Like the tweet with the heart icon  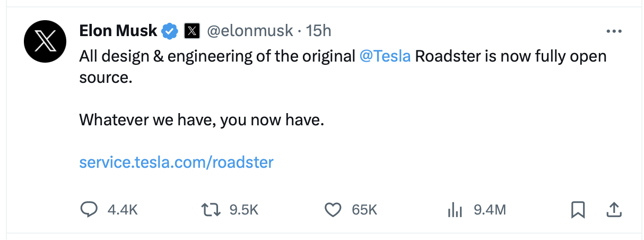[333, 210]
